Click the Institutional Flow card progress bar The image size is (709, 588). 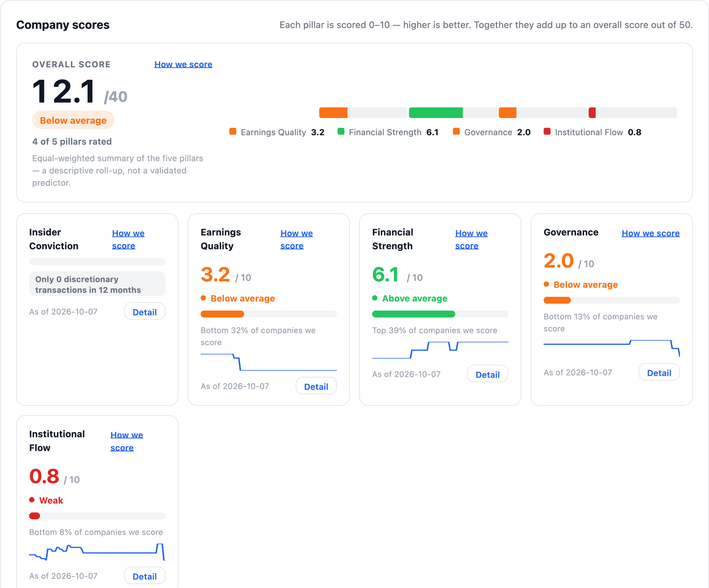coord(97,516)
